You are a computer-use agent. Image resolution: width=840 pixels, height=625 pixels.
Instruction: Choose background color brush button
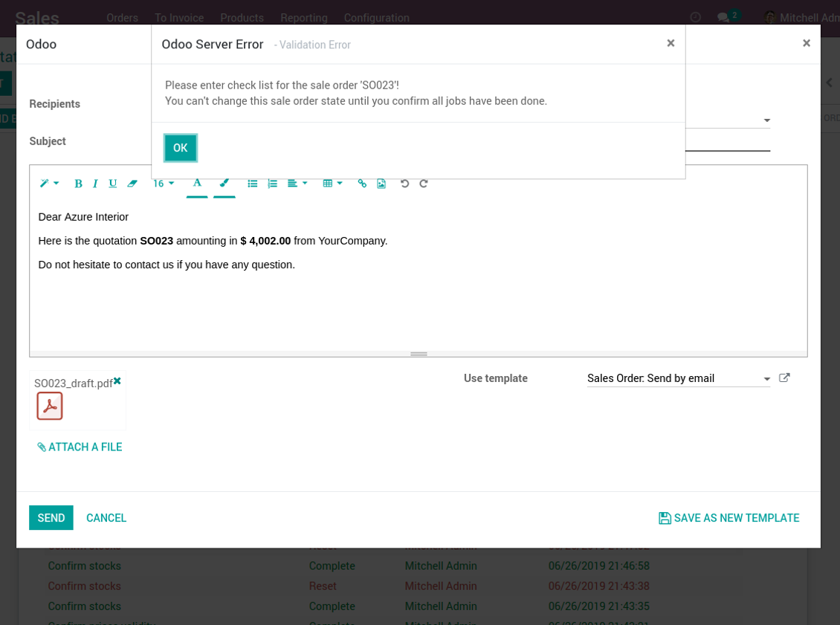click(224, 183)
